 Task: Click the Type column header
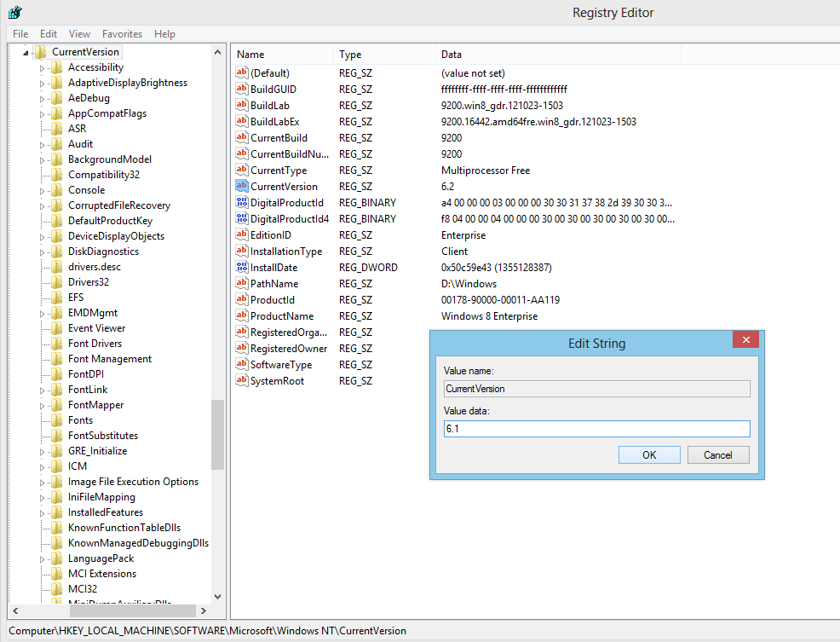pyautogui.click(x=350, y=55)
